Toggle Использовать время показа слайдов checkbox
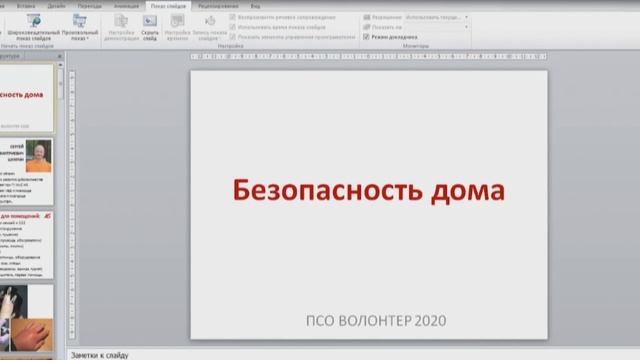Image resolution: width=640 pixels, height=360 pixels. click(x=233, y=27)
